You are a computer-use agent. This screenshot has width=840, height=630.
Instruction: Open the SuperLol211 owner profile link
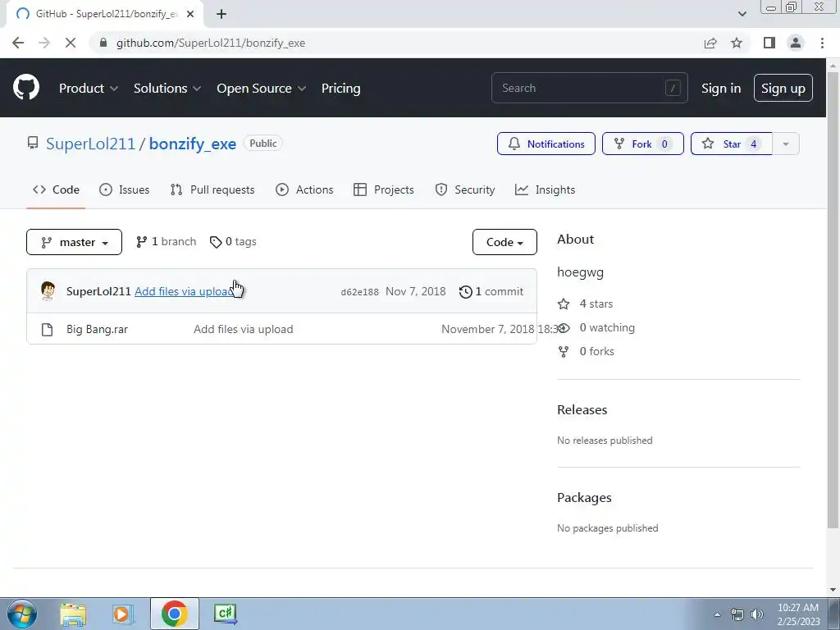pyautogui.click(x=90, y=144)
